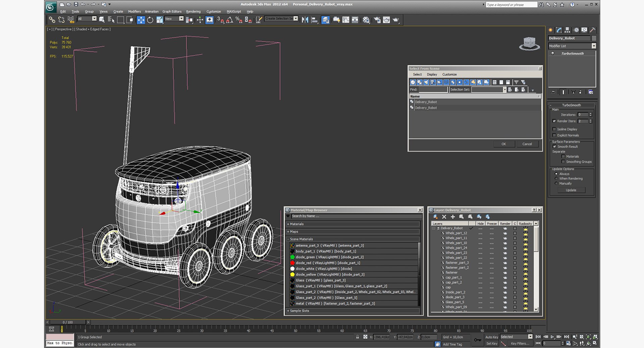Click the Mirror tool icon
644x348 pixels.
pyautogui.click(x=305, y=20)
